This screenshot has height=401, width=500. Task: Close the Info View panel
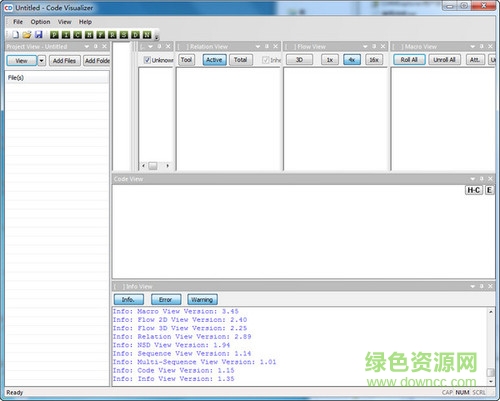tap(490, 286)
